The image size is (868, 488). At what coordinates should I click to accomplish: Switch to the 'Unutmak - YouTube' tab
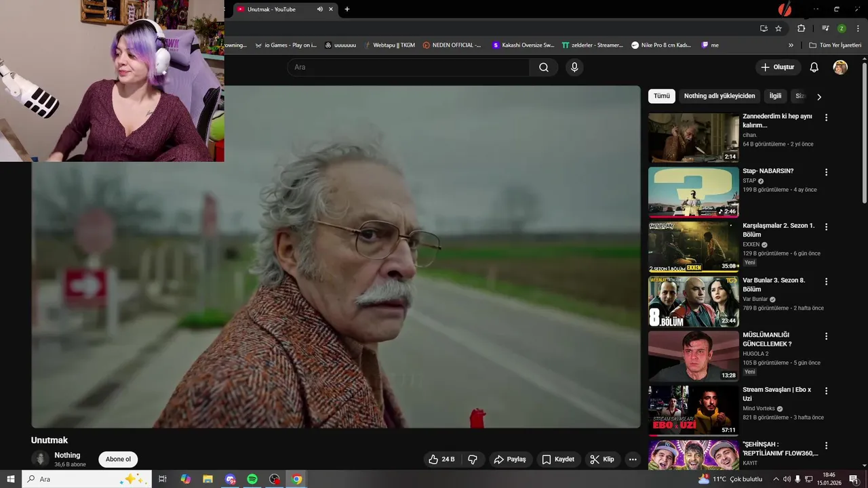pyautogui.click(x=285, y=9)
